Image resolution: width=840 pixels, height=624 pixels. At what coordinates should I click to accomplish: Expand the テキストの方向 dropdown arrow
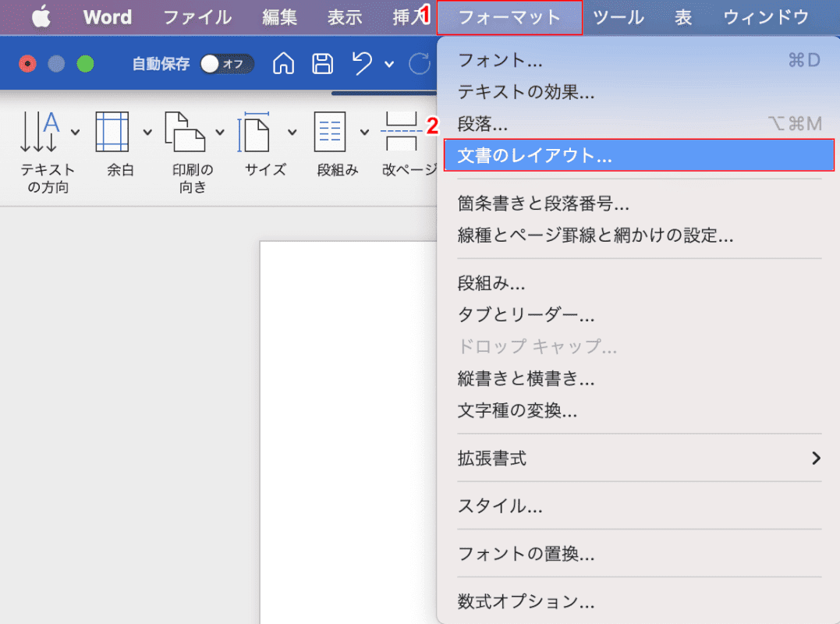pyautogui.click(x=76, y=132)
